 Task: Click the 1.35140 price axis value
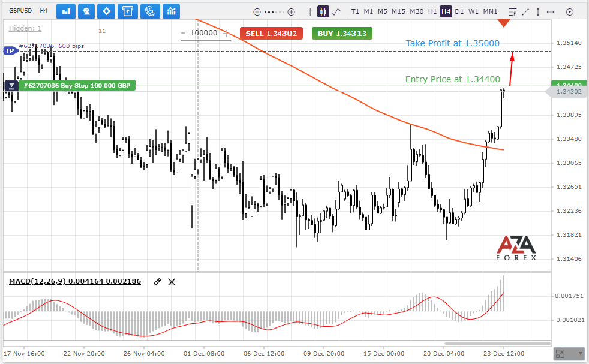(569, 43)
